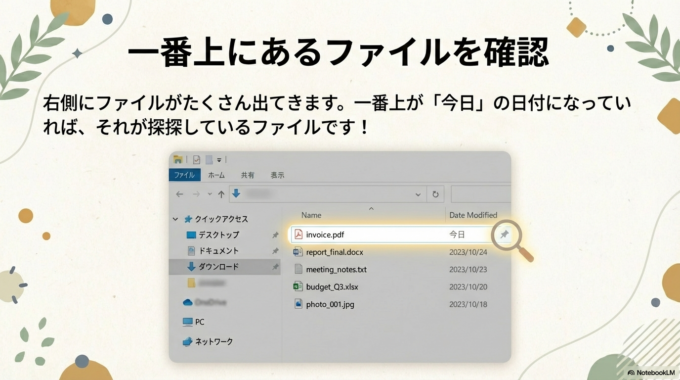Refresh the folder with the refresh button
Viewport: 680px width, 380px height.
[435, 194]
